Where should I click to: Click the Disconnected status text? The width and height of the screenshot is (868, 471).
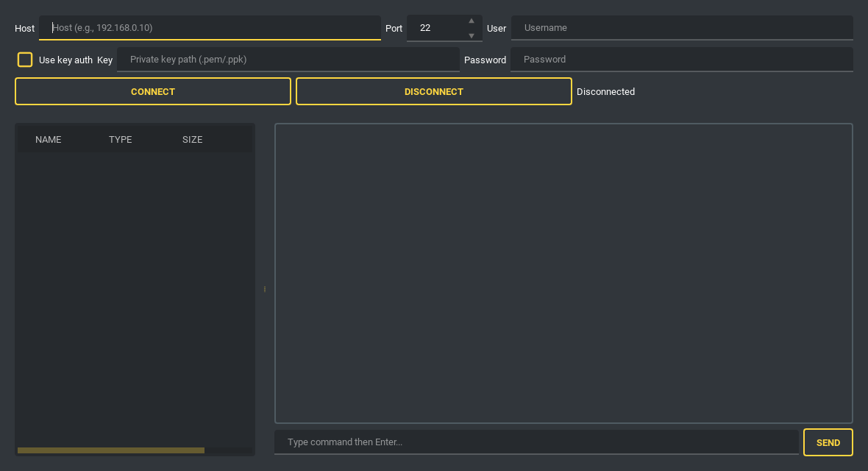(x=605, y=91)
